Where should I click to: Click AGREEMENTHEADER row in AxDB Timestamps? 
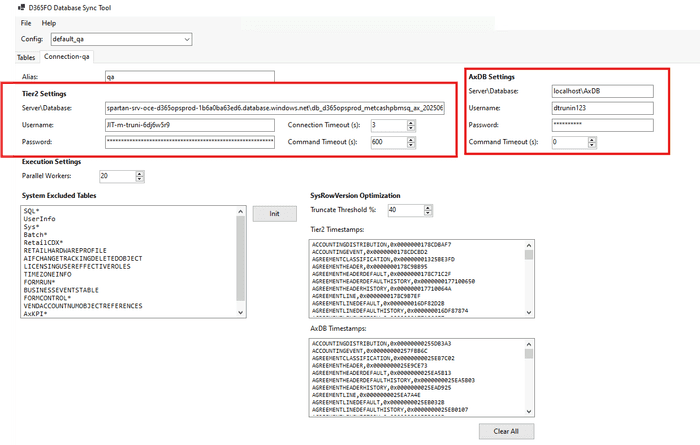(370, 366)
